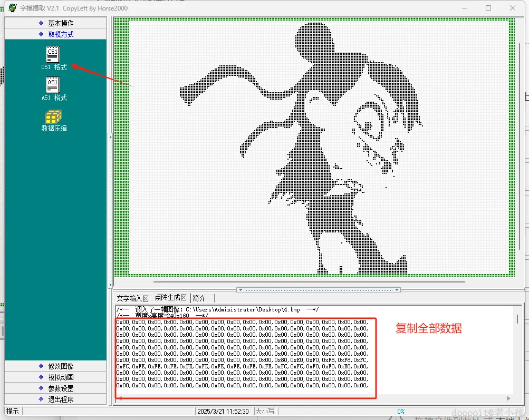Click the 宽度x高度=240x160 comment line
529x420 pixels.
(x=162, y=316)
